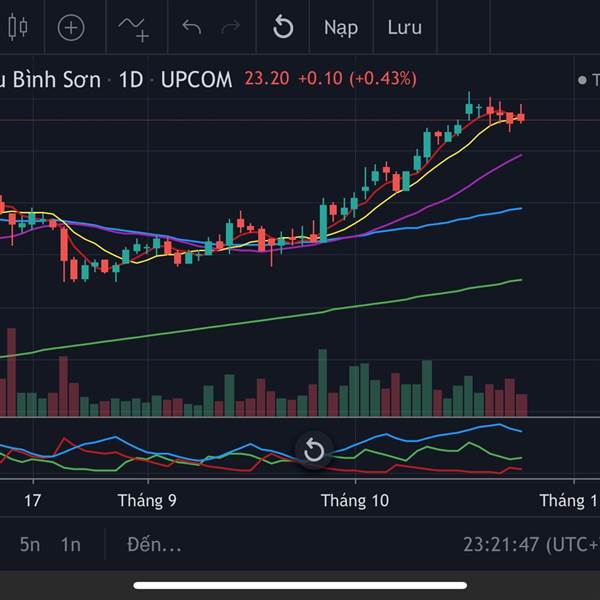The image size is (600, 600).
Task: Click the tallest green volume bar
Action: 323,383
